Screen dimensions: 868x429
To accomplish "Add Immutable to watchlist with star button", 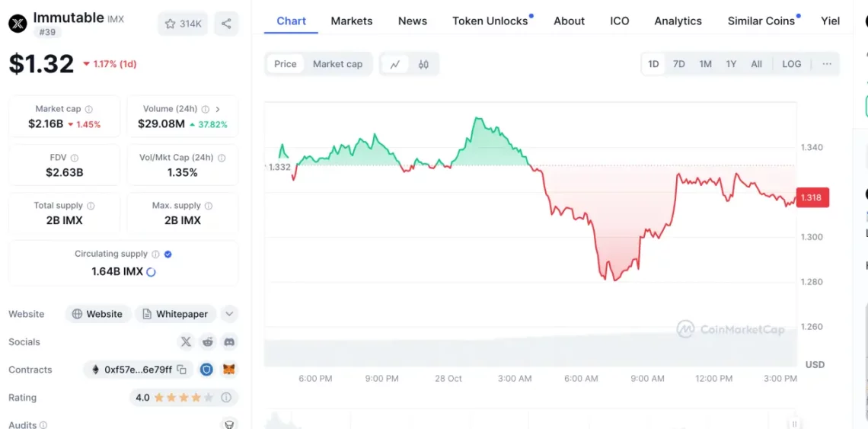I will 183,24.
